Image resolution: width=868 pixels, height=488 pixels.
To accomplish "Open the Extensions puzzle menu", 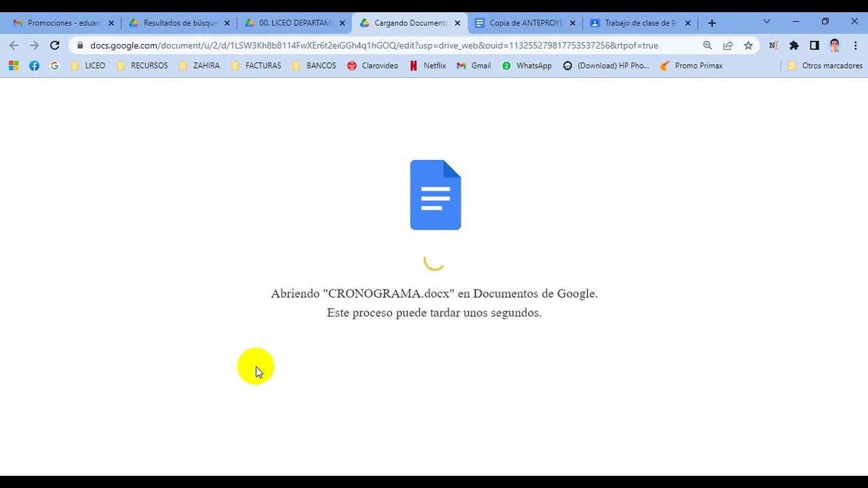I will tap(794, 45).
